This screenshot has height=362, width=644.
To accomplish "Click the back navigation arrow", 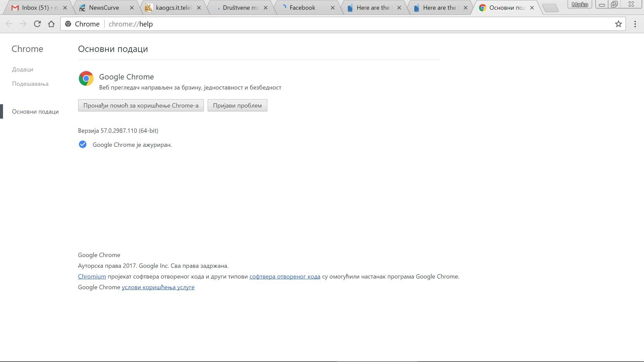I will (x=9, y=24).
